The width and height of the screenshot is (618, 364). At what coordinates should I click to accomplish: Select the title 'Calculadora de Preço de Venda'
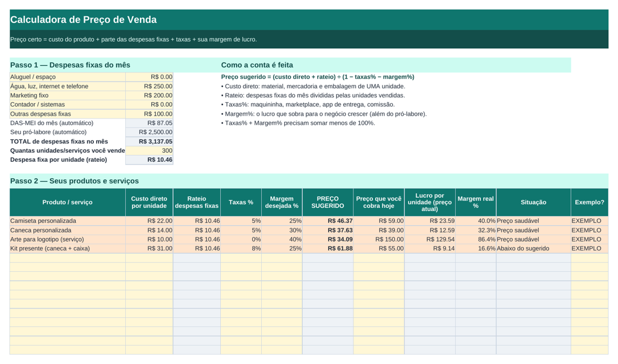83,20
